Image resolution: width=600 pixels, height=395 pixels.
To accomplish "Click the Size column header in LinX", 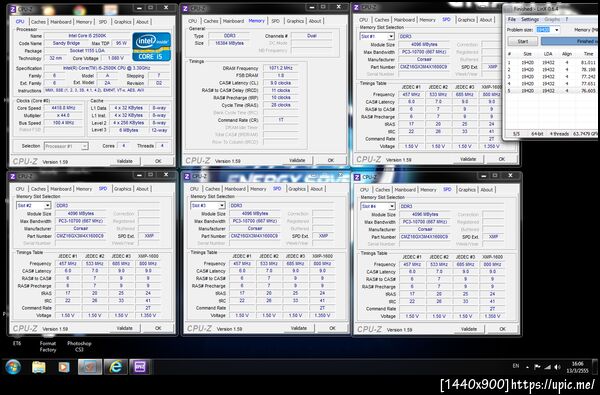I will point(527,54).
